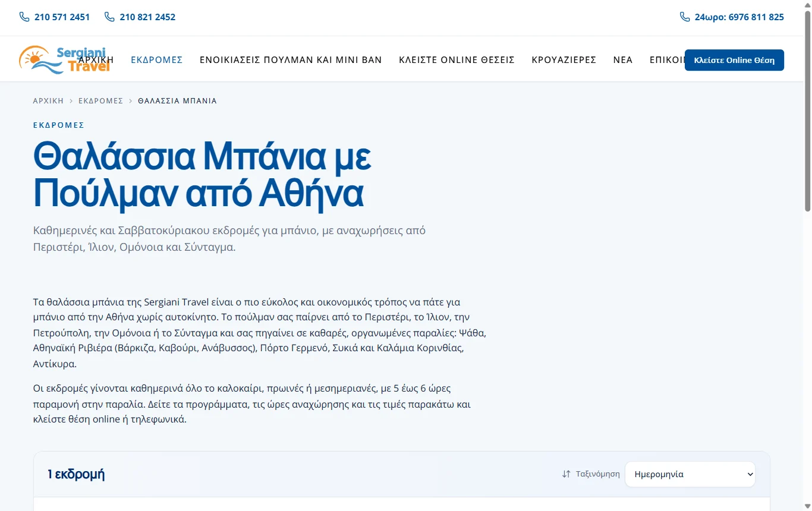Go to ΕΝΟΙΚΙΑΣΕΙΣ ΠΟΥΛΜΑΝ ΚΑΙ MINI BAN
Viewport: 812px width, 511px height.
pos(291,60)
